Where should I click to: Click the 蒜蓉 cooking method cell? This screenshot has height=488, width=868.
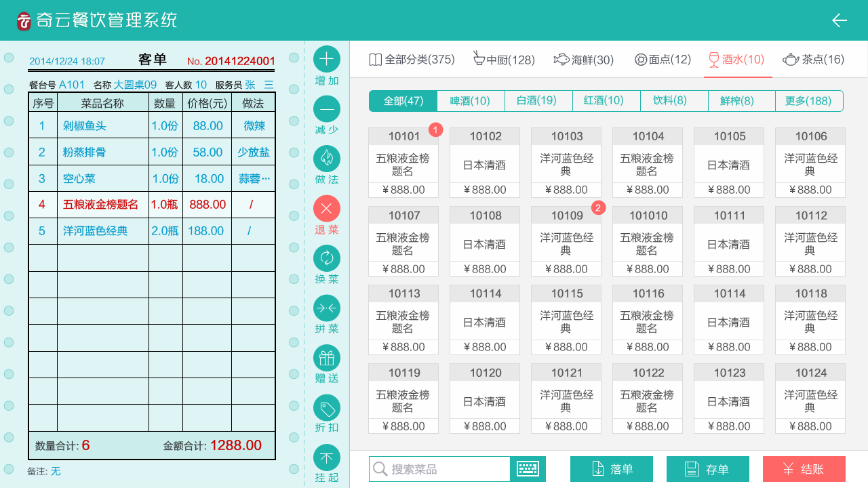[x=254, y=178]
